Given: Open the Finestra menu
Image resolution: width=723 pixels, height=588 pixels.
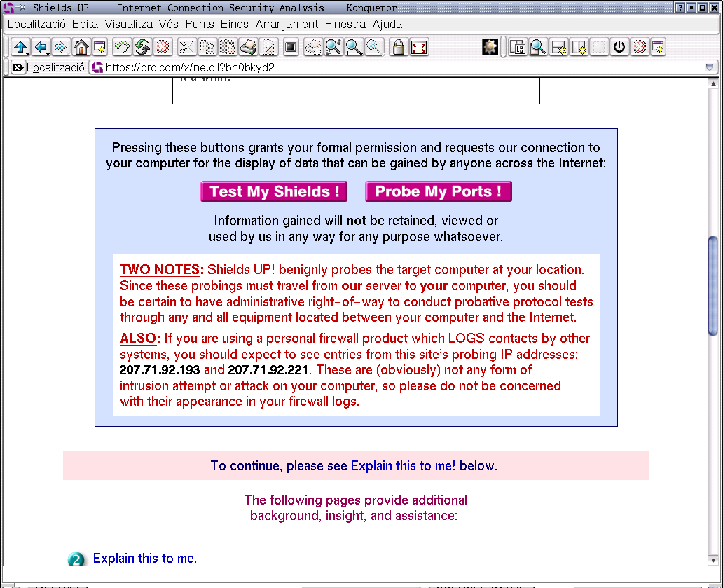Looking at the screenshot, I should 345,25.
